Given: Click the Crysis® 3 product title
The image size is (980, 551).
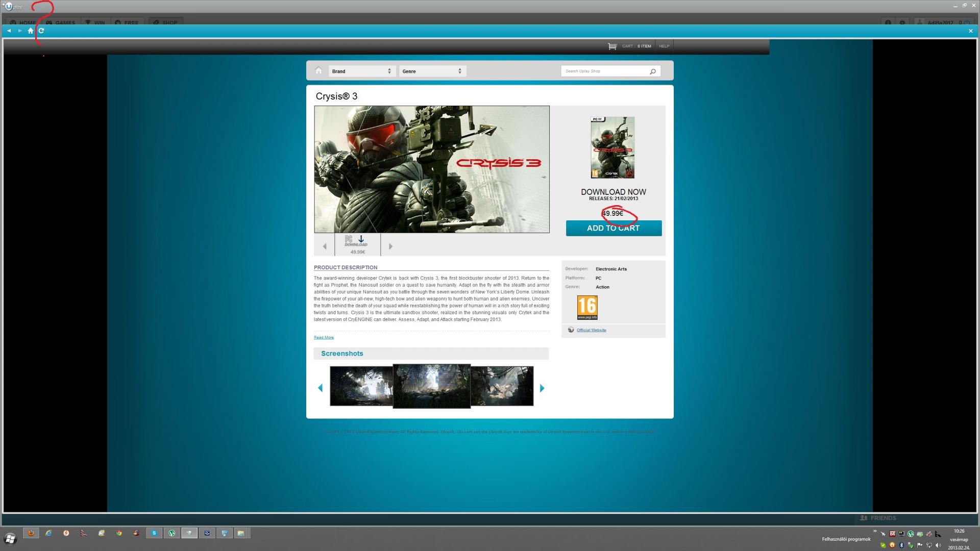Looking at the screenshot, I should 336,96.
